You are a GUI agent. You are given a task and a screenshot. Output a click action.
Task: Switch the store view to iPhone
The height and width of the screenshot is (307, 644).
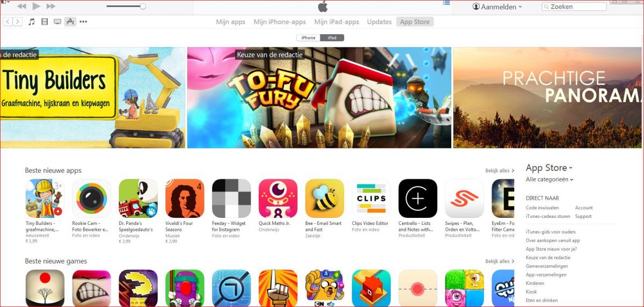309,38
